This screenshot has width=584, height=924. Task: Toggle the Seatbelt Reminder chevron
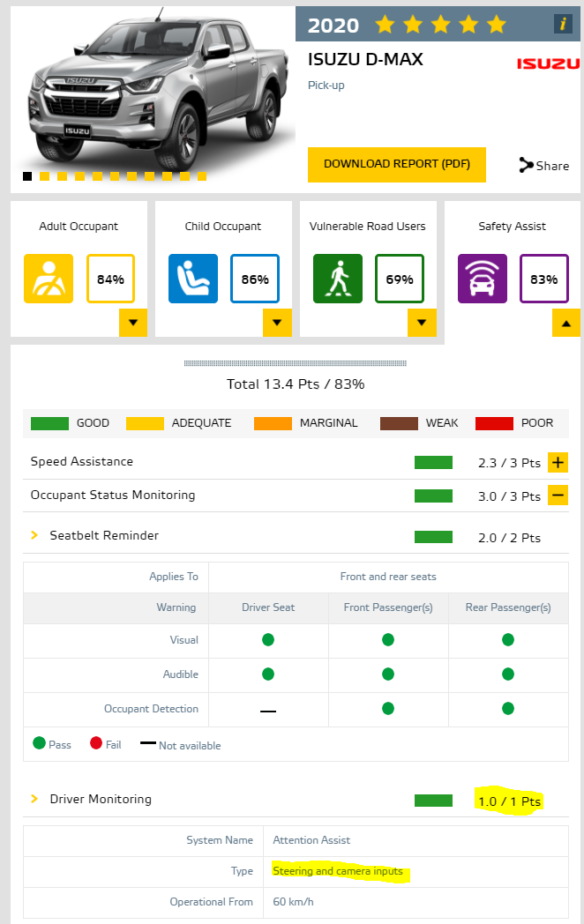[34, 535]
